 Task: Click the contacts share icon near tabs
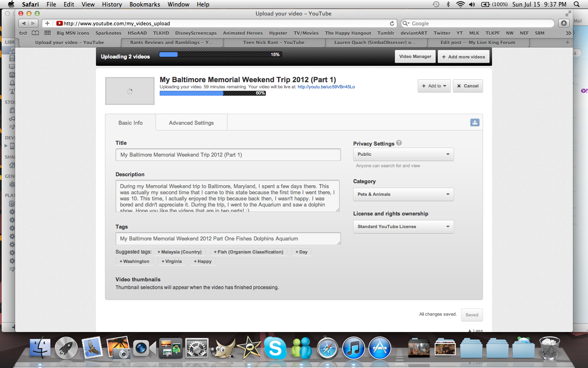(474, 122)
